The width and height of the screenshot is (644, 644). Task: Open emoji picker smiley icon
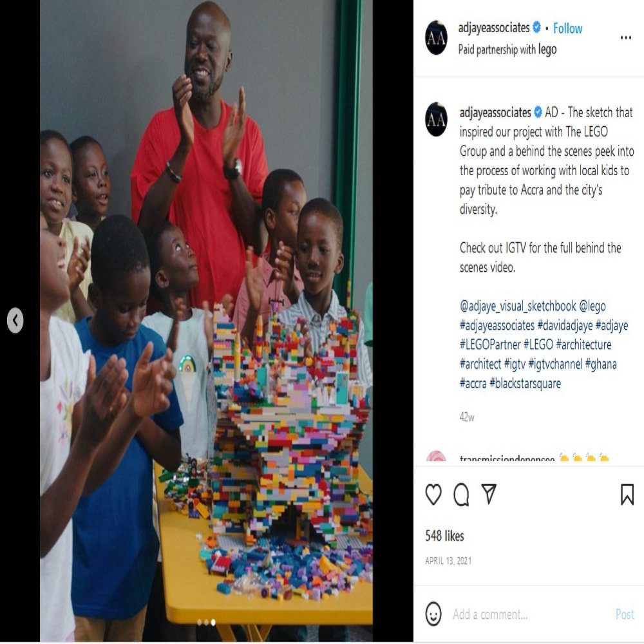point(433,614)
